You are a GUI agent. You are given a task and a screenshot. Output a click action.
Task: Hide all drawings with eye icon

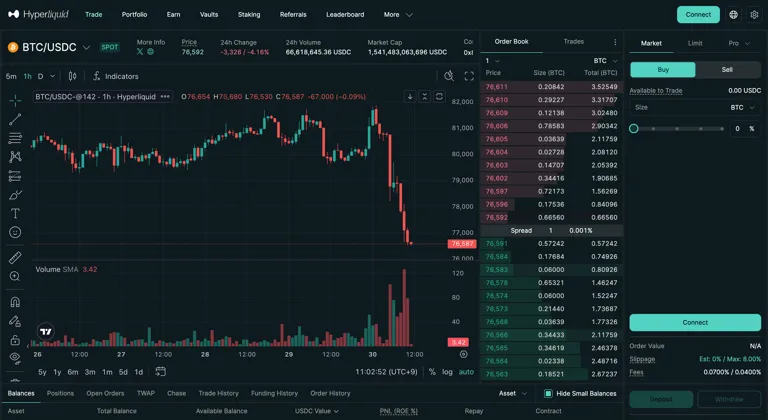tap(15, 358)
